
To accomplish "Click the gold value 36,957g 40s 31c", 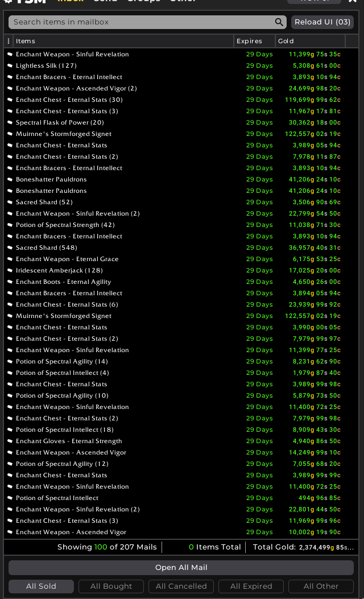I will 315,247.
